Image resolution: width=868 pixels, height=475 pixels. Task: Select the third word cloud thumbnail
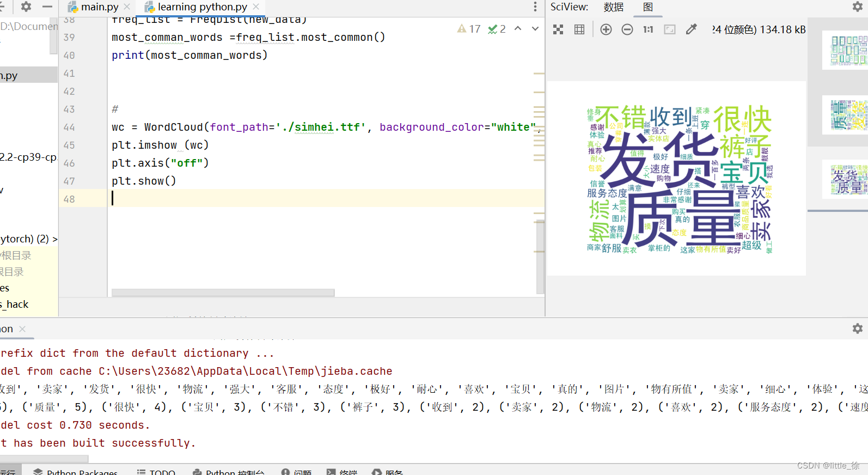(x=846, y=179)
